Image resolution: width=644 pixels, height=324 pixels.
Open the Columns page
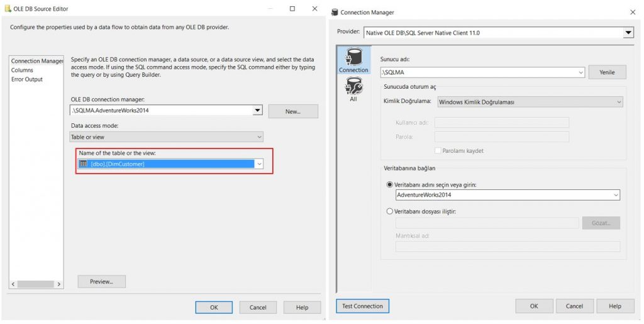click(22, 70)
